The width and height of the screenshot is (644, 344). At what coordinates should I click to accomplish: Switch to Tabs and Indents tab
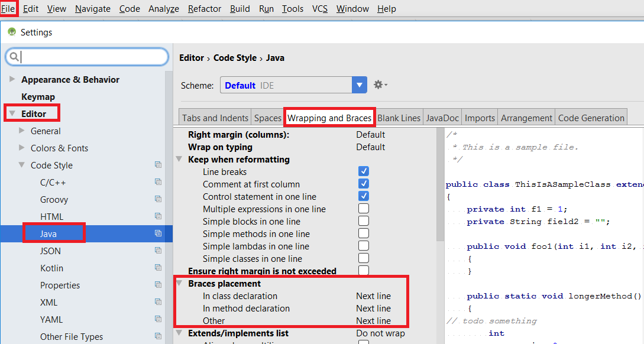pyautogui.click(x=215, y=118)
